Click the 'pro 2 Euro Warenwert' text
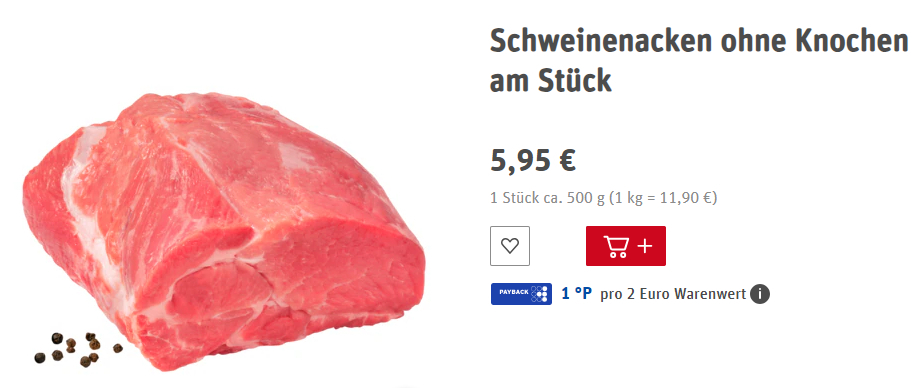 673,293
